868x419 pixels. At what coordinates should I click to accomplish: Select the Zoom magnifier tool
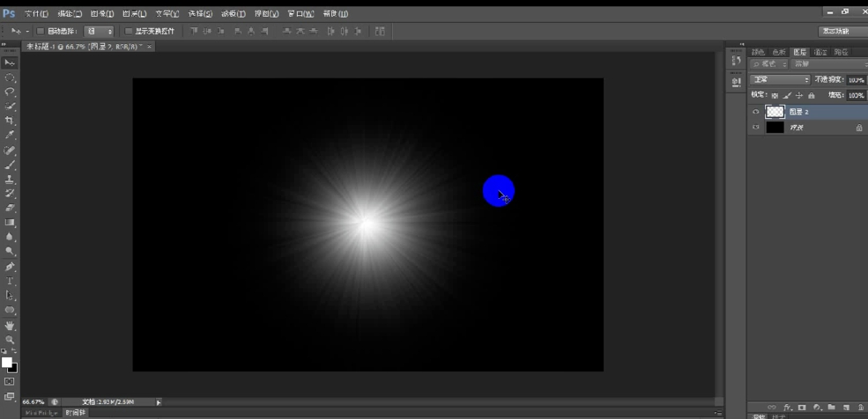[10, 339]
